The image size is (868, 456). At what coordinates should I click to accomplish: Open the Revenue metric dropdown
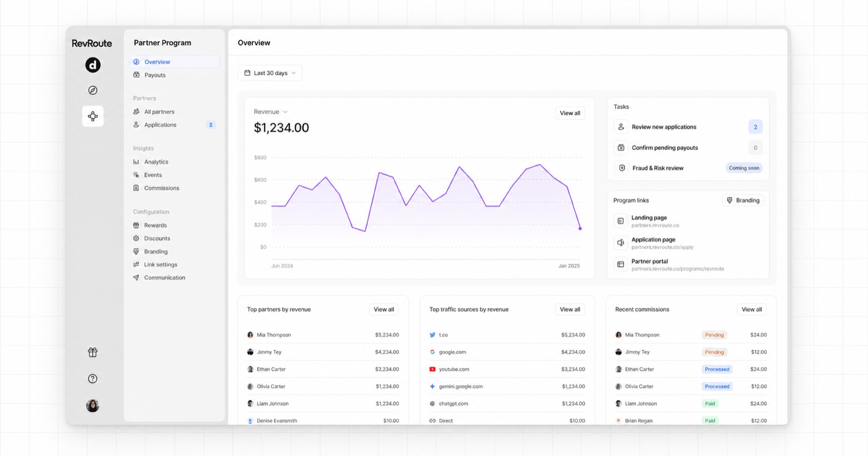click(x=271, y=112)
